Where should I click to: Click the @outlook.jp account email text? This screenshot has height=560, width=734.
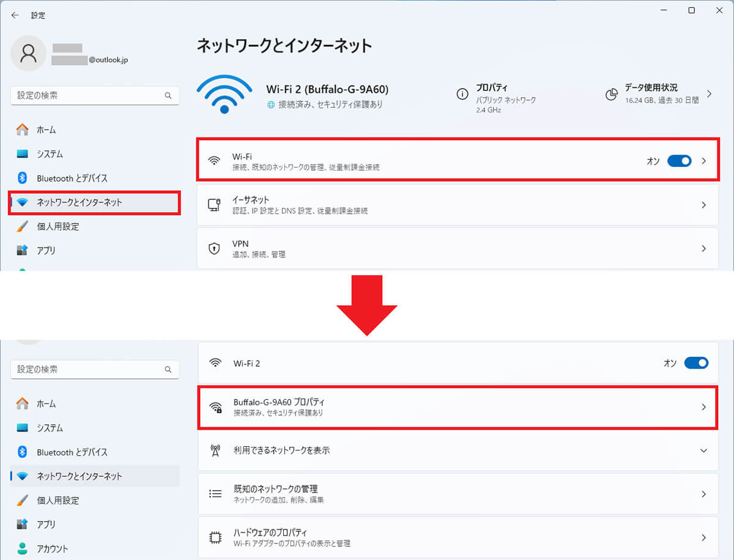(108, 61)
